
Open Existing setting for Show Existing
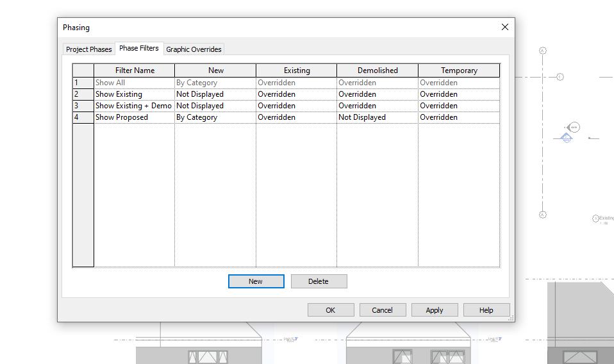(x=297, y=94)
